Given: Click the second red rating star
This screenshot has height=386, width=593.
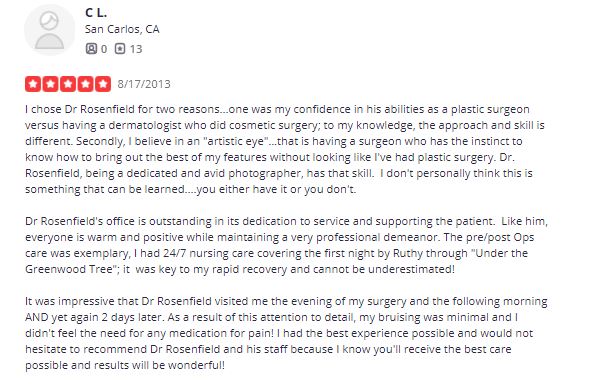Looking at the screenshot, I should (51, 84).
